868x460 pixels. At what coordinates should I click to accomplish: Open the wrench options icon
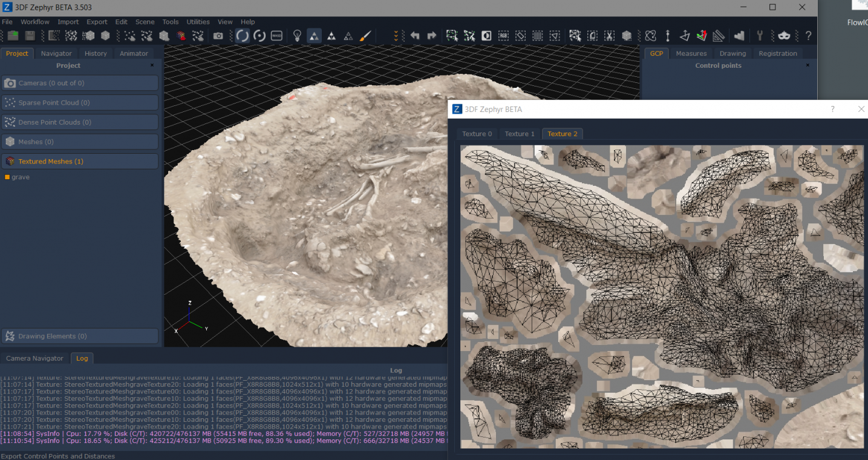[x=760, y=36]
